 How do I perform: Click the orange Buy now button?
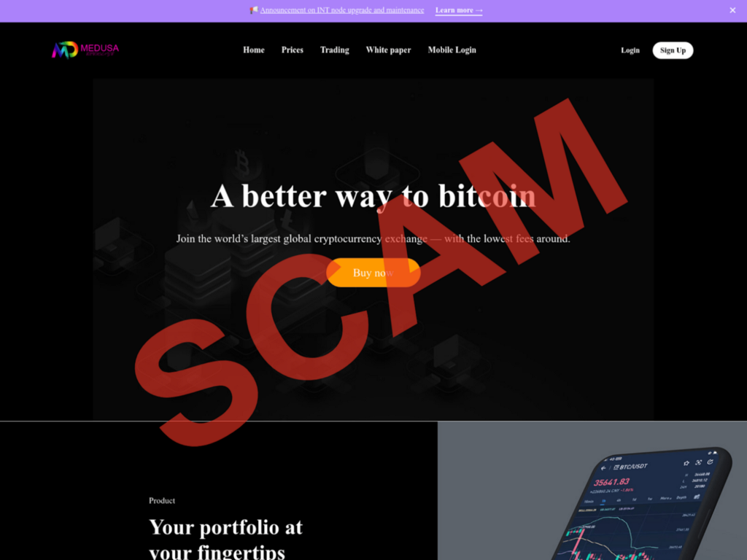tap(373, 273)
